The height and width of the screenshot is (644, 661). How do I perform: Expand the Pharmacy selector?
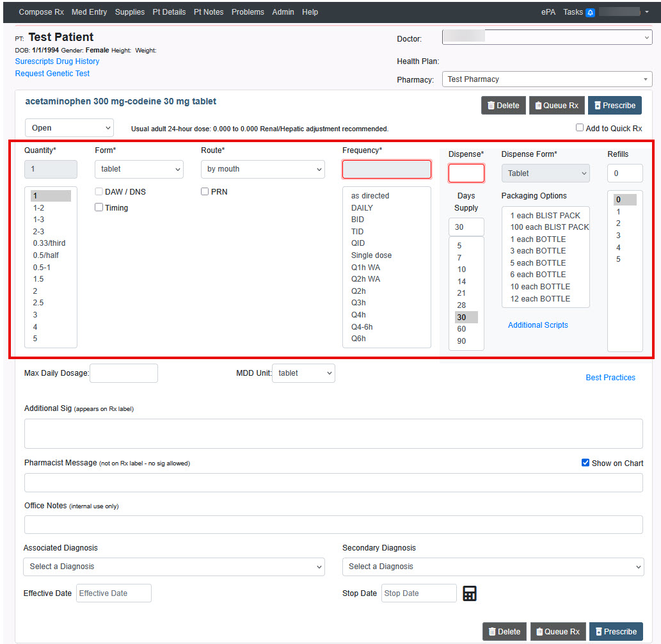coord(547,79)
